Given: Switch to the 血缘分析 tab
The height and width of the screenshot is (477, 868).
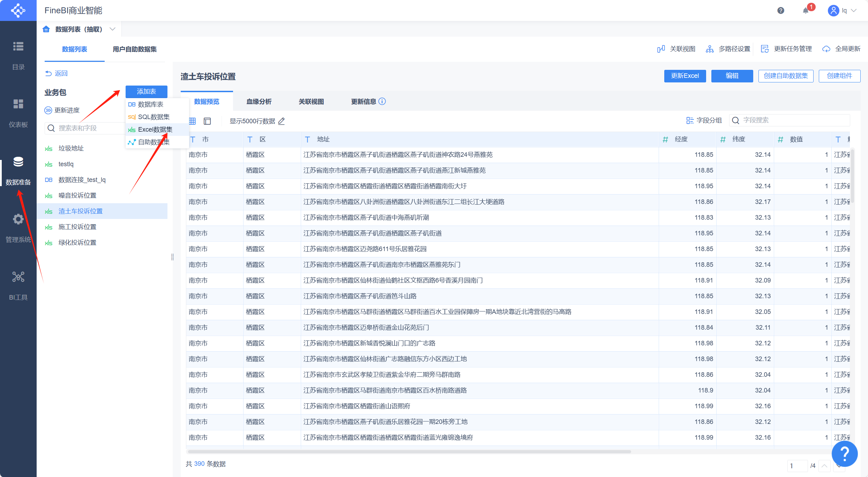Looking at the screenshot, I should coord(259,102).
